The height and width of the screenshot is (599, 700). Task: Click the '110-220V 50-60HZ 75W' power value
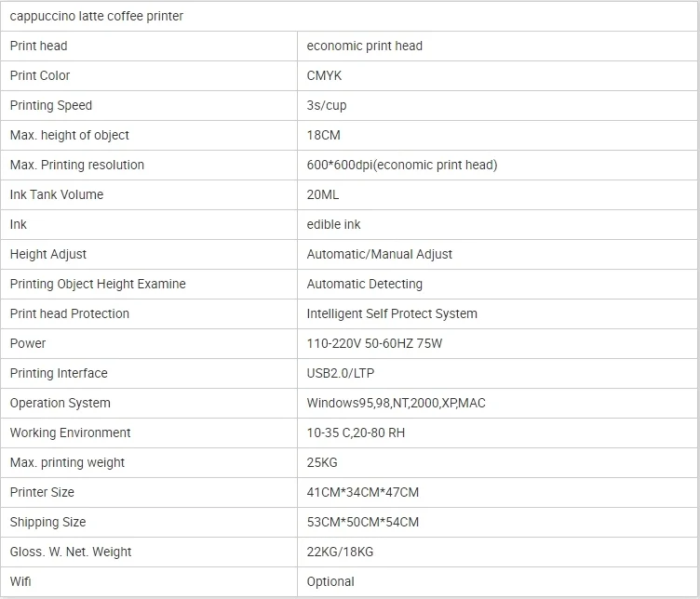tap(374, 343)
